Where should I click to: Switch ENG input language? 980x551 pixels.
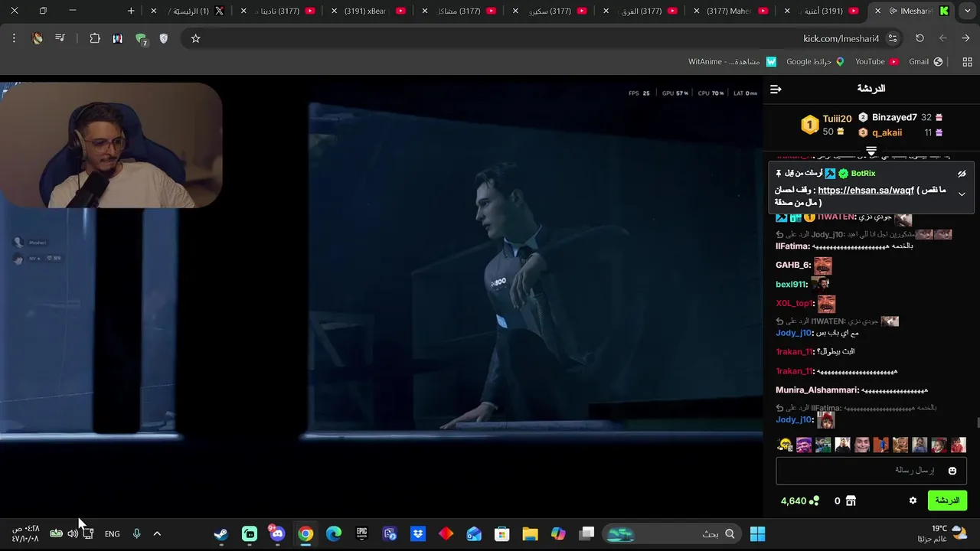(113, 534)
